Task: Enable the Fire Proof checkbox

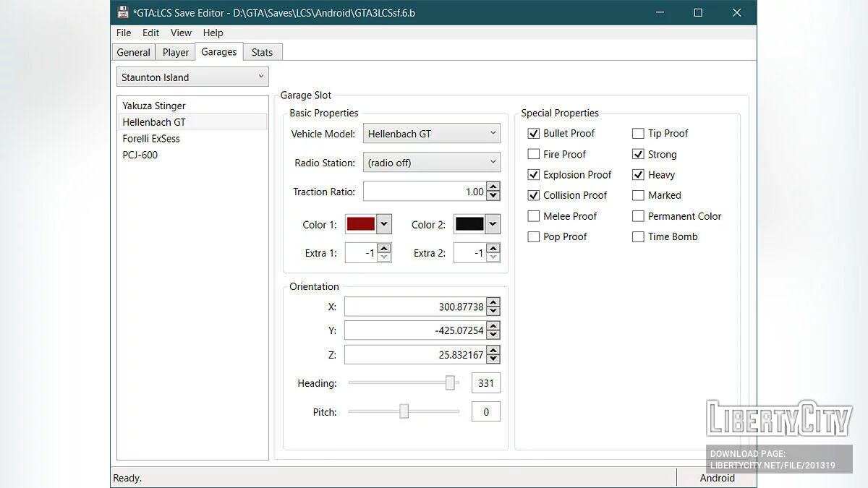Action: click(534, 154)
